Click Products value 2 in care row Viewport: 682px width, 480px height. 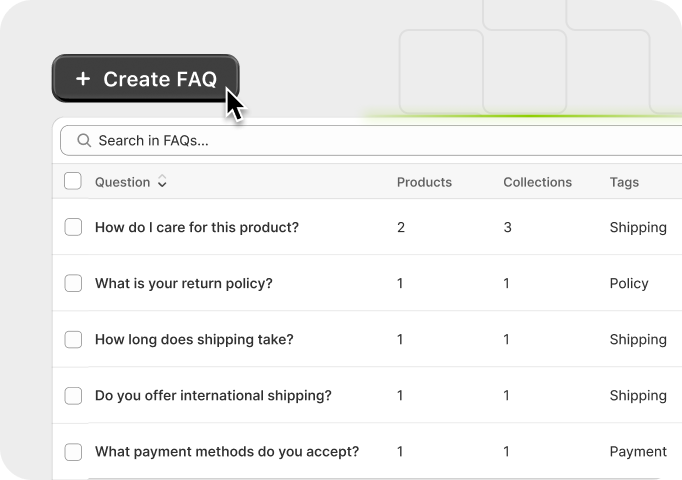(x=401, y=227)
